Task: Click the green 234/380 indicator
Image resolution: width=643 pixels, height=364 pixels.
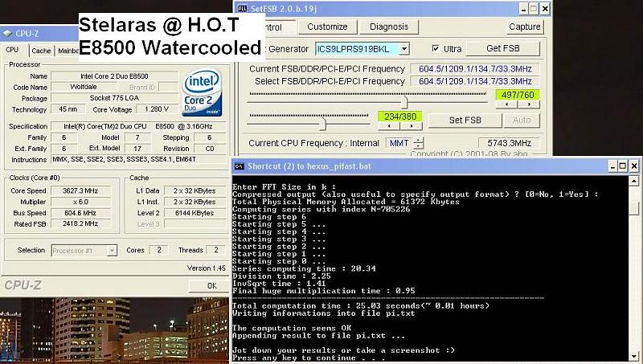Action: pos(399,117)
